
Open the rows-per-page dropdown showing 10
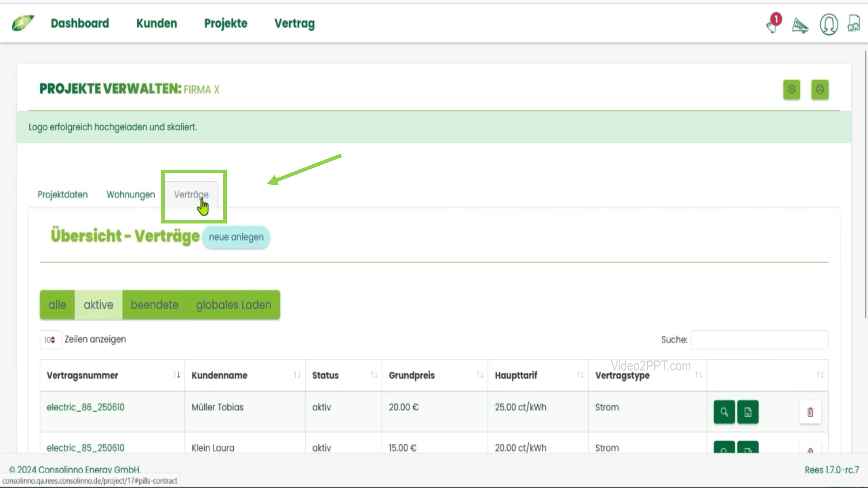50,340
